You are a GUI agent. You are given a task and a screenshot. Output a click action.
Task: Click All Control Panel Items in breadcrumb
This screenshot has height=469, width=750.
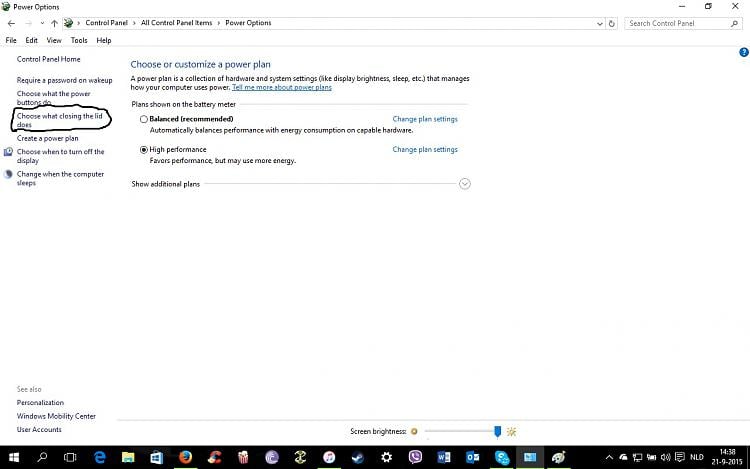pos(176,23)
